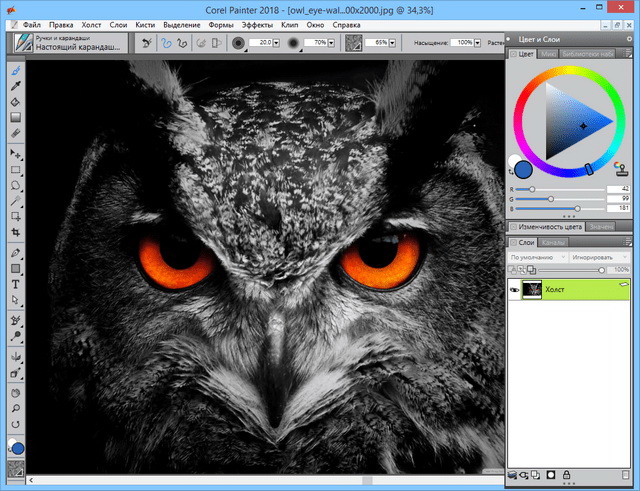Toggle the Цвет panel checkbox

tap(513, 53)
